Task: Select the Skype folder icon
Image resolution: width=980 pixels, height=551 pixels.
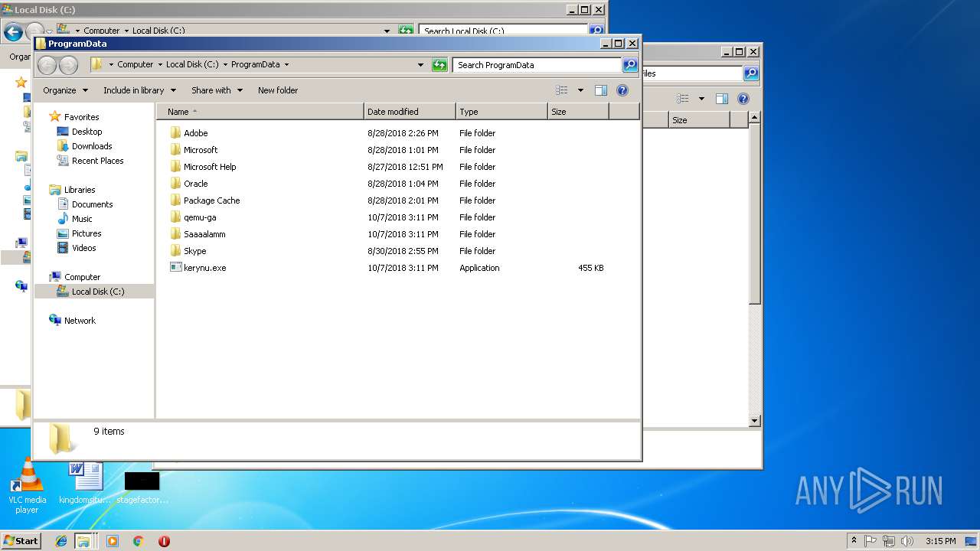Action: point(175,251)
